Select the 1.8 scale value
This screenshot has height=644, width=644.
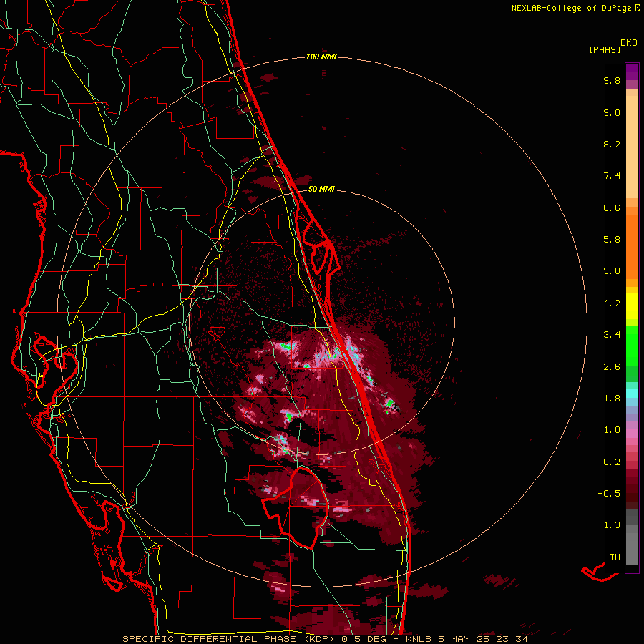point(612,399)
